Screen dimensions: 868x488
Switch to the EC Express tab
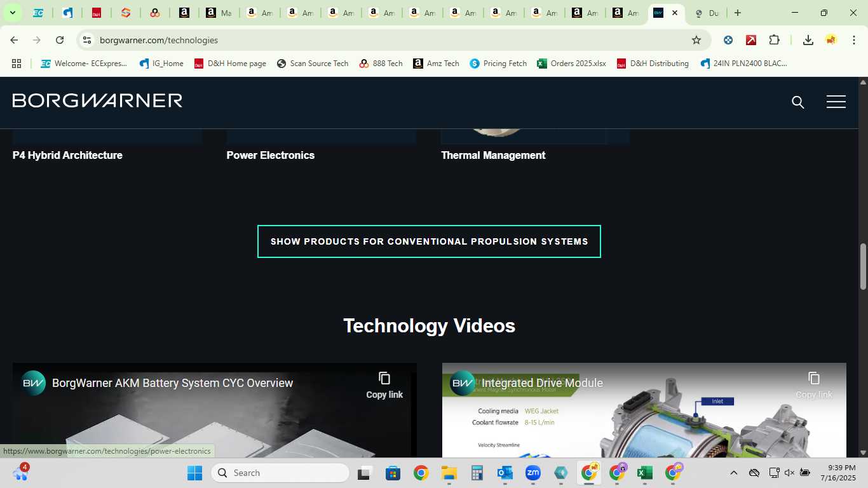coord(38,13)
